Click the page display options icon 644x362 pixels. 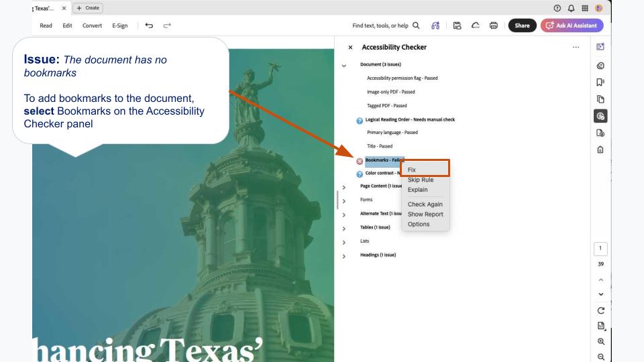(x=601, y=326)
